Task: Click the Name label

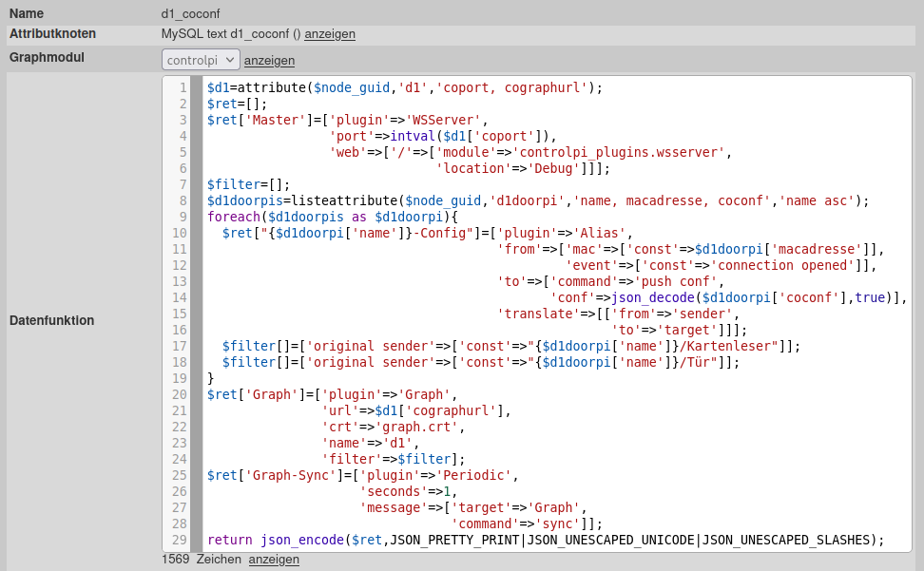Action: (x=27, y=13)
